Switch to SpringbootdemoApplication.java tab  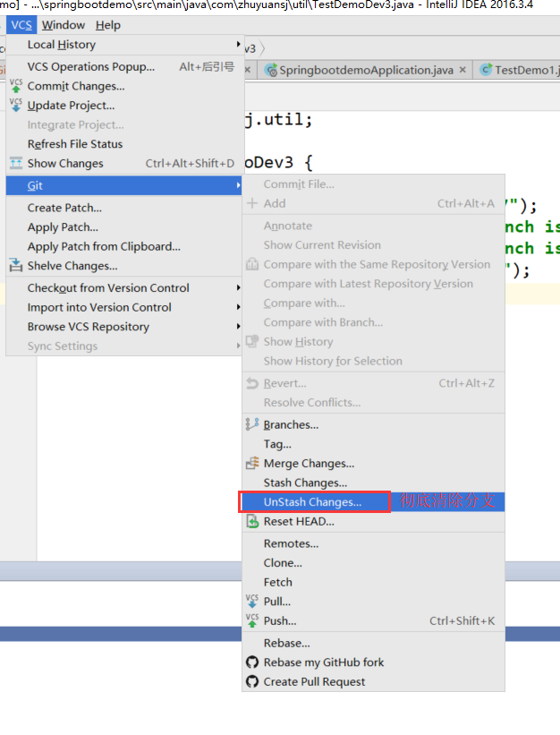(x=366, y=71)
